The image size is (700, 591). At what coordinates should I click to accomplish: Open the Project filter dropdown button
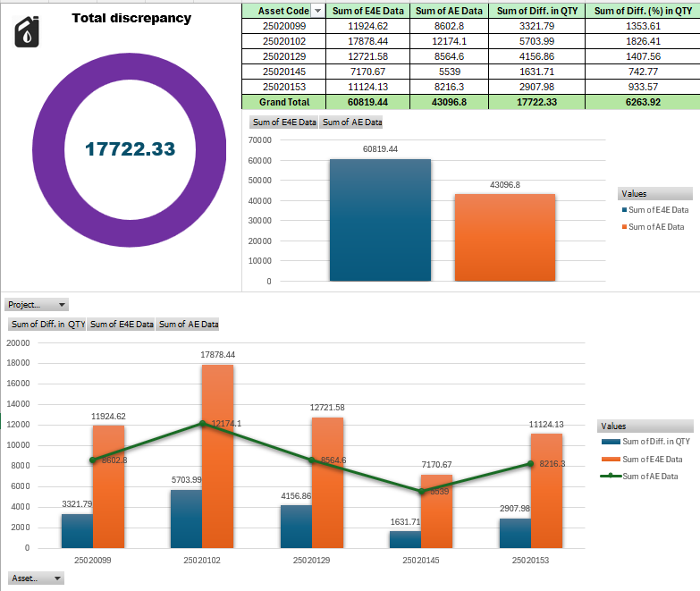[x=37, y=305]
